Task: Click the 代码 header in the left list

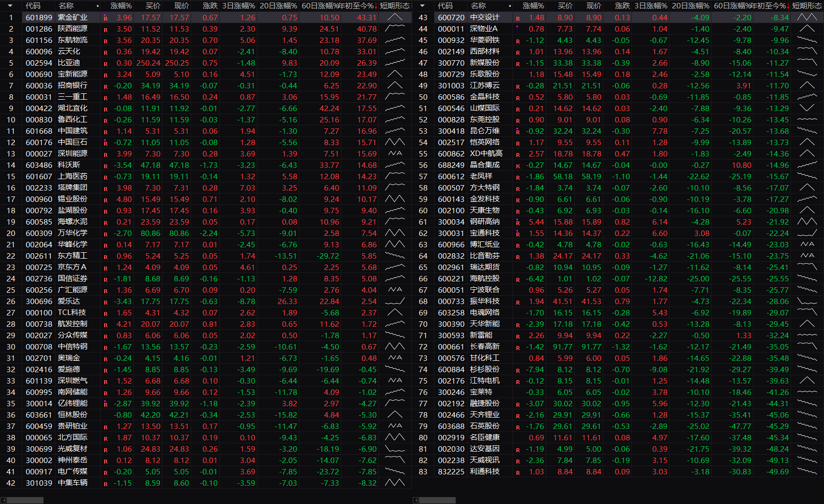Action: (33, 6)
